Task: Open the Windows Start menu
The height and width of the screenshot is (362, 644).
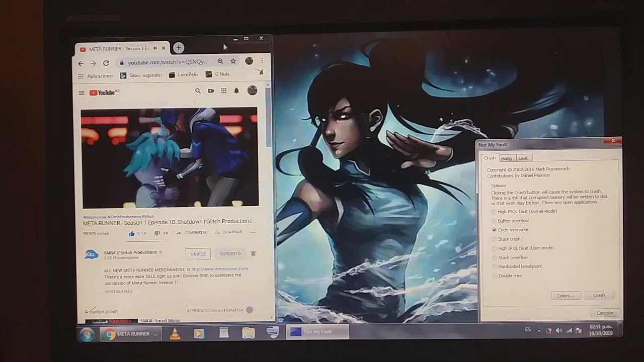Action: (x=87, y=334)
